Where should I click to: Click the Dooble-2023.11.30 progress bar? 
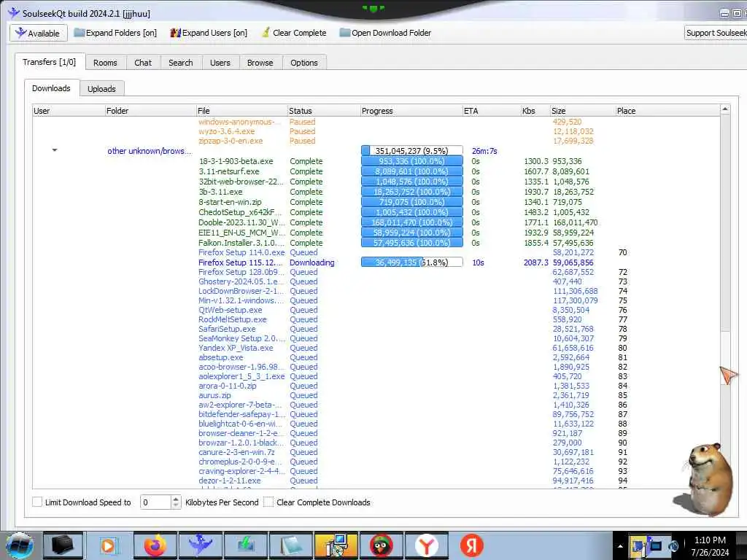click(412, 222)
